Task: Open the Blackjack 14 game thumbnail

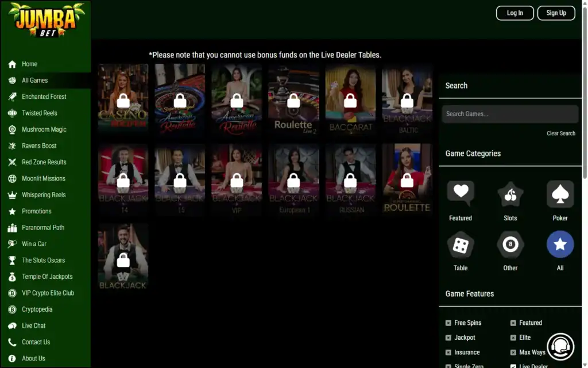Action: pyautogui.click(x=123, y=179)
